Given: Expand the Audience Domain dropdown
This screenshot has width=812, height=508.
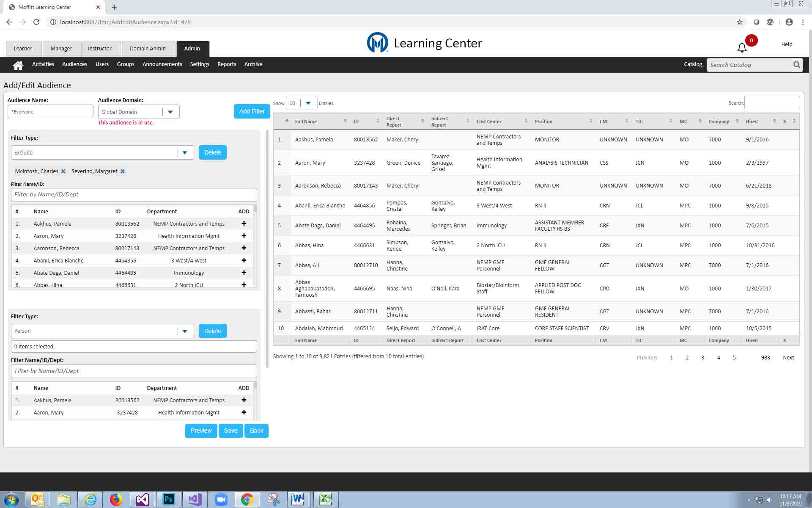Looking at the screenshot, I should (x=170, y=112).
